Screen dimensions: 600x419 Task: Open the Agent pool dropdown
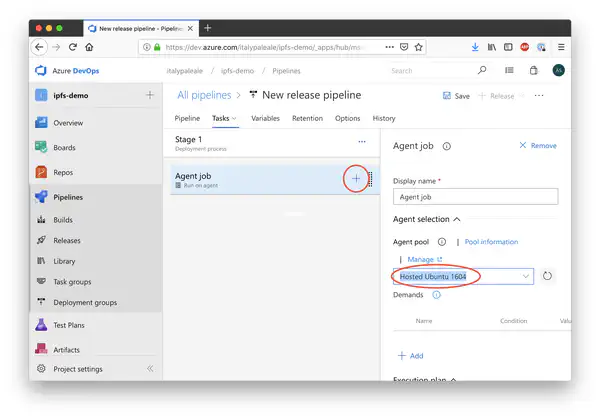coord(463,276)
